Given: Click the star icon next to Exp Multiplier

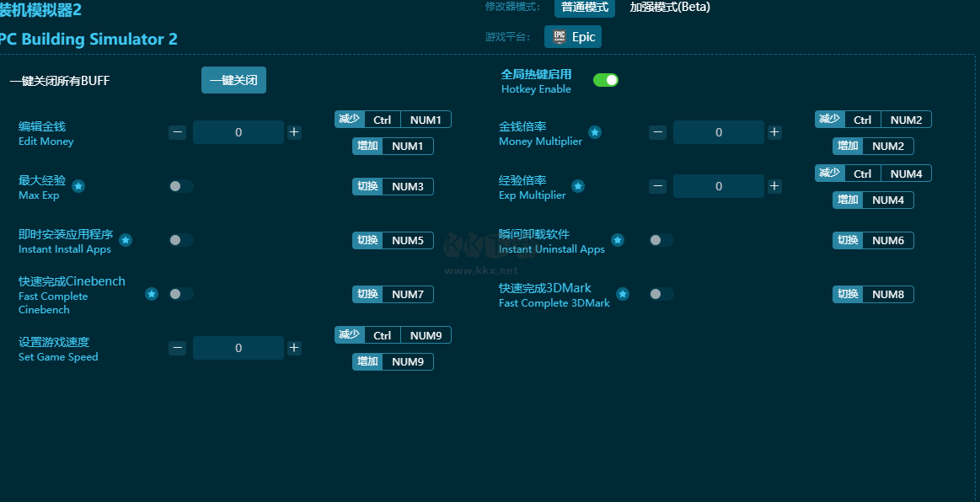Looking at the screenshot, I should (x=578, y=186).
